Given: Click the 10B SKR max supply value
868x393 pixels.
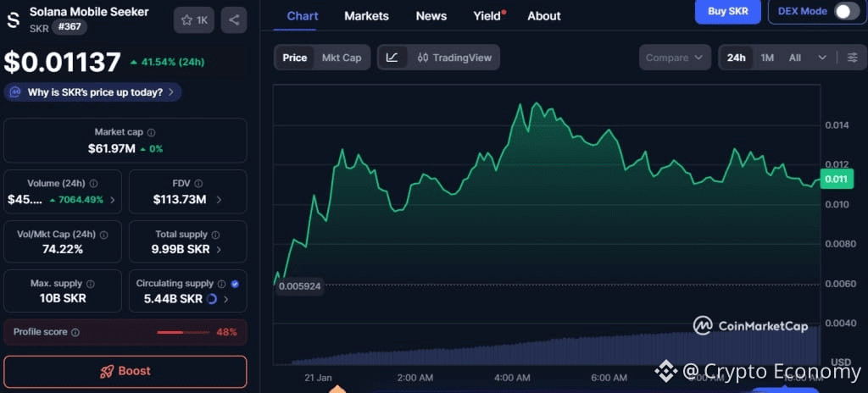Looking at the screenshot, I should 63,299.
